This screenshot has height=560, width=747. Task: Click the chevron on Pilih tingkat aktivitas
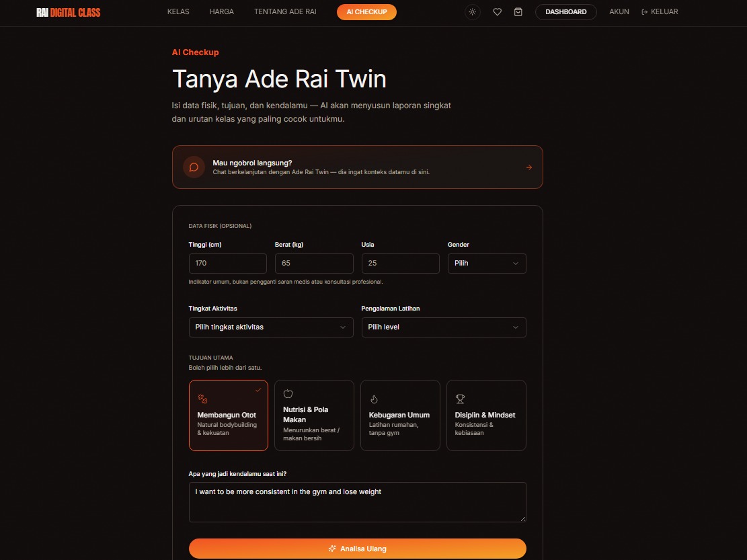click(342, 327)
